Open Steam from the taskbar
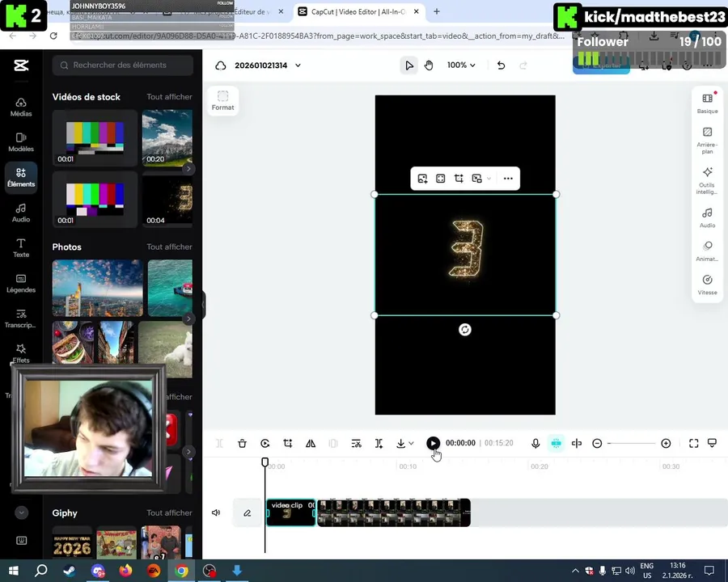Image resolution: width=728 pixels, height=582 pixels. point(70,571)
